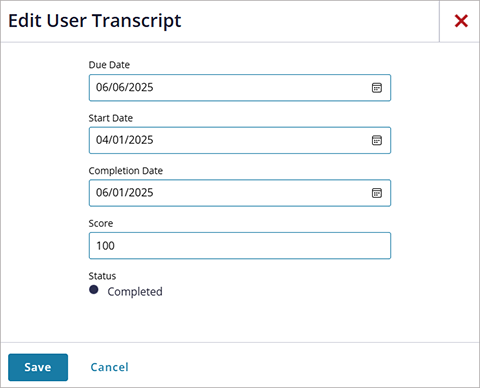Focus the Start Date input field

click(x=240, y=140)
